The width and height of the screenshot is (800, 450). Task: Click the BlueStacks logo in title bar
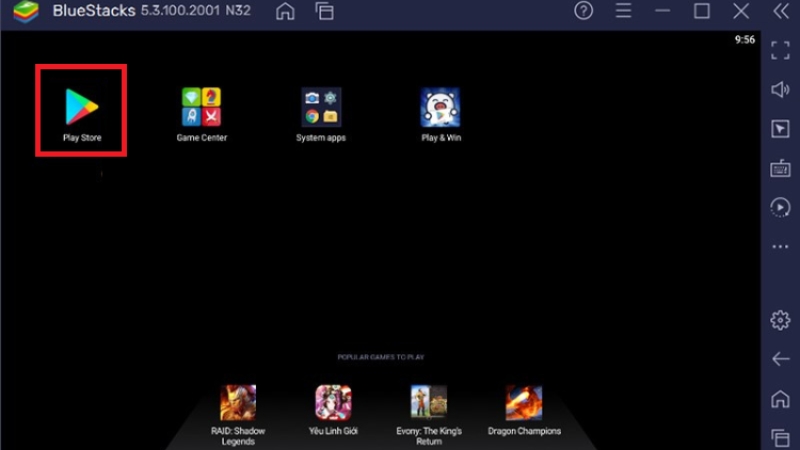pos(26,11)
